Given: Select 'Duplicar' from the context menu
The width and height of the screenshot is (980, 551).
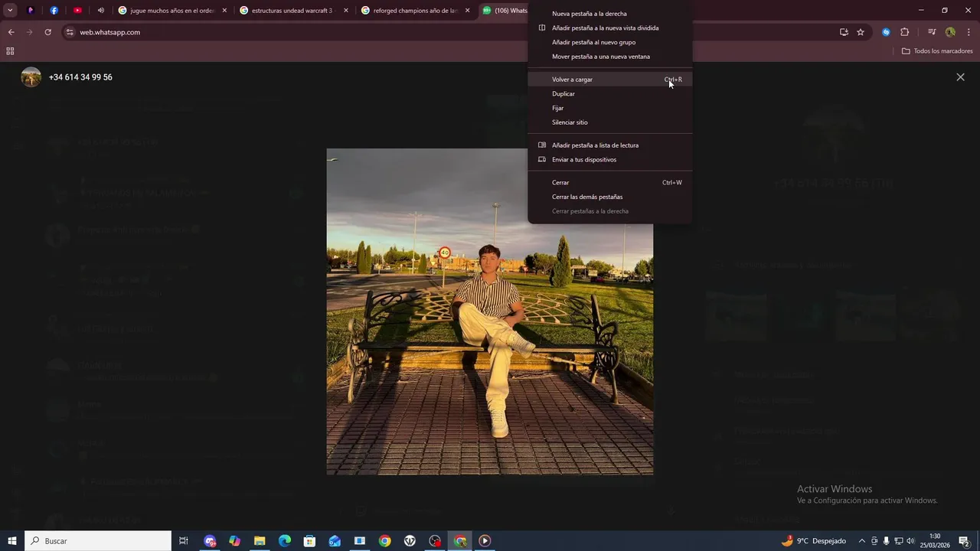Looking at the screenshot, I should tap(610, 94).
